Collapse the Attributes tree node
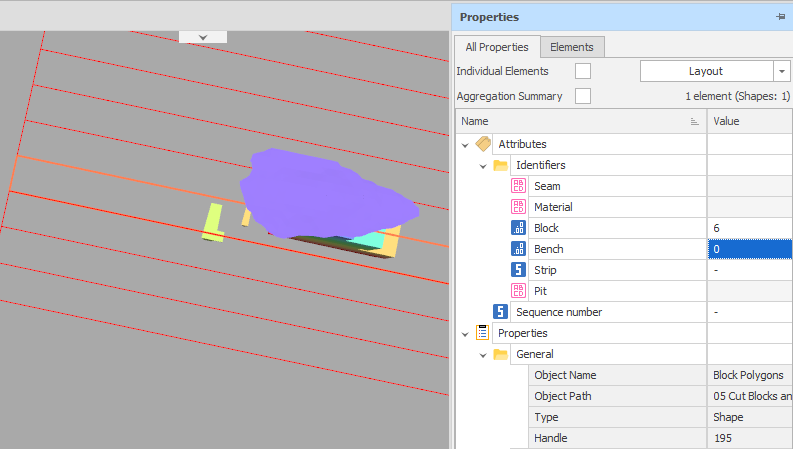This screenshot has width=793, height=449. click(x=465, y=144)
